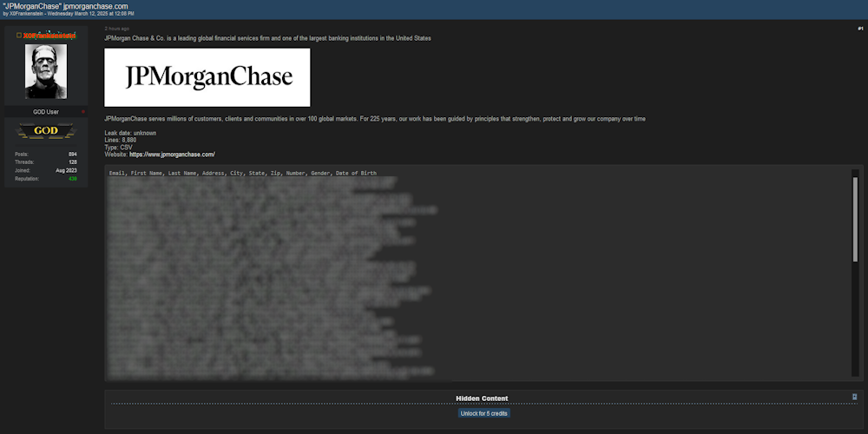Click the Frankenstein avatar image
868x434 pixels.
[x=46, y=71]
